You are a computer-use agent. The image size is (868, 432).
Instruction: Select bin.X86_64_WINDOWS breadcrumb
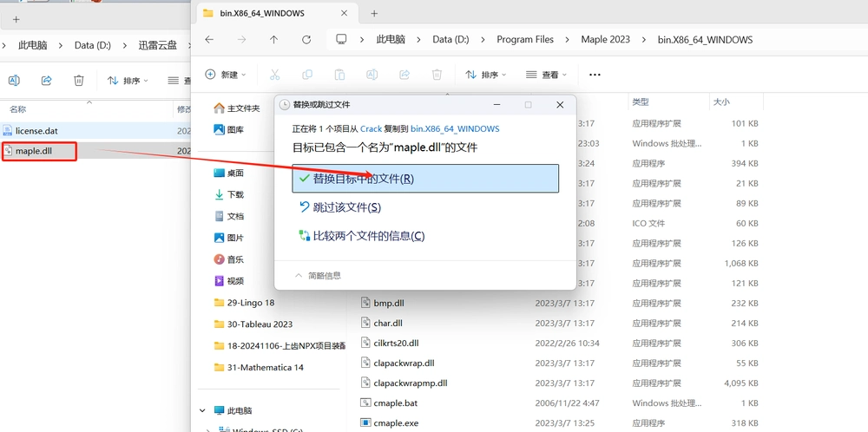(705, 39)
